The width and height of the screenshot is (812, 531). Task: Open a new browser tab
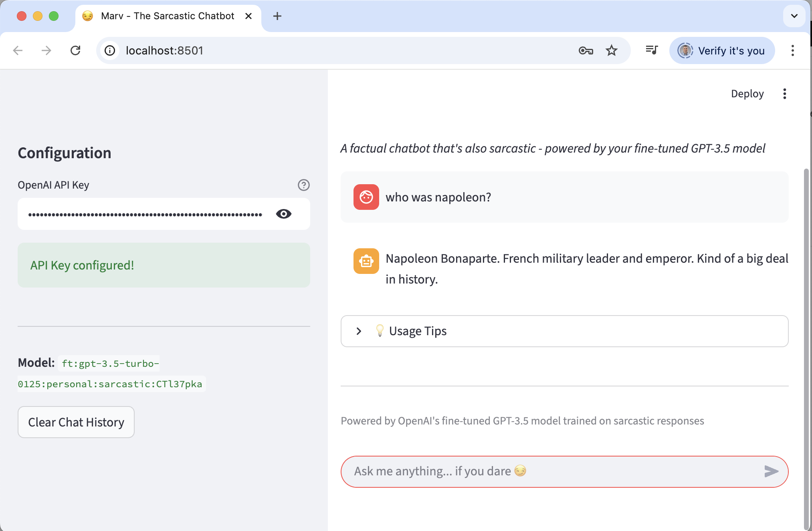click(x=277, y=16)
